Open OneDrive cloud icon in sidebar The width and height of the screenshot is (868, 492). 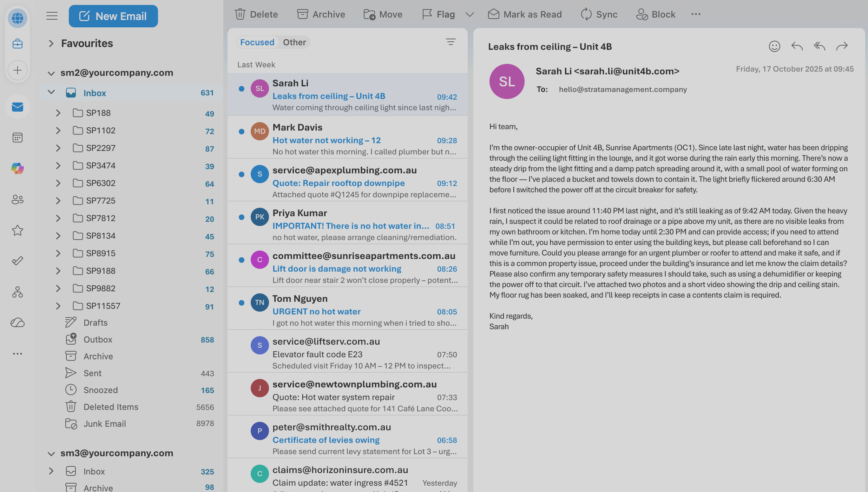click(17, 323)
